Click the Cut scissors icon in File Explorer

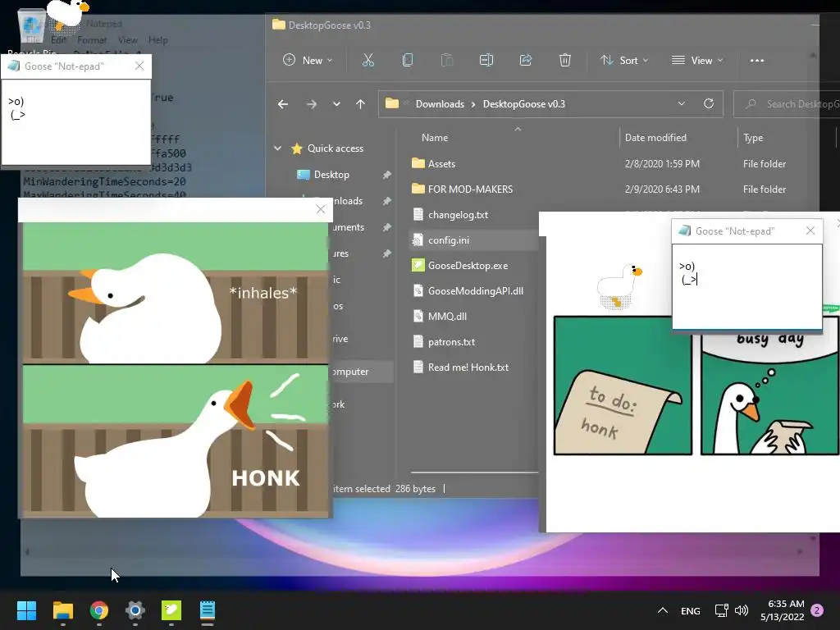[x=368, y=60]
